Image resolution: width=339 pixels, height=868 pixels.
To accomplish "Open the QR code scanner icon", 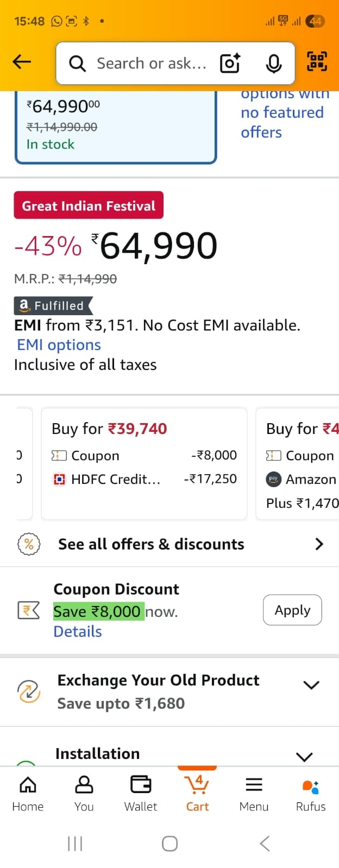I will (317, 61).
